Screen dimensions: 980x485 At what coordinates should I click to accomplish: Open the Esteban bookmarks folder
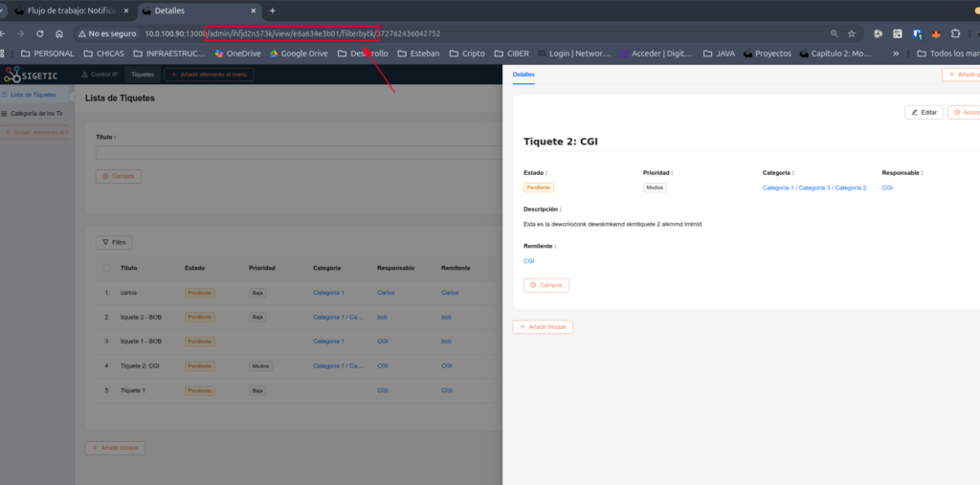[x=418, y=54]
